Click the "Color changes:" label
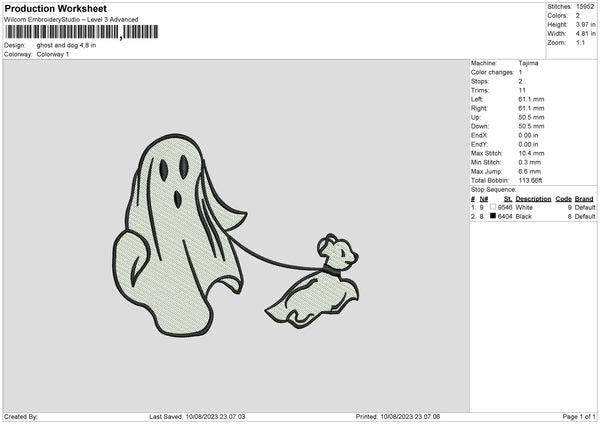Screen dimensions: 600x424 pos(492,72)
